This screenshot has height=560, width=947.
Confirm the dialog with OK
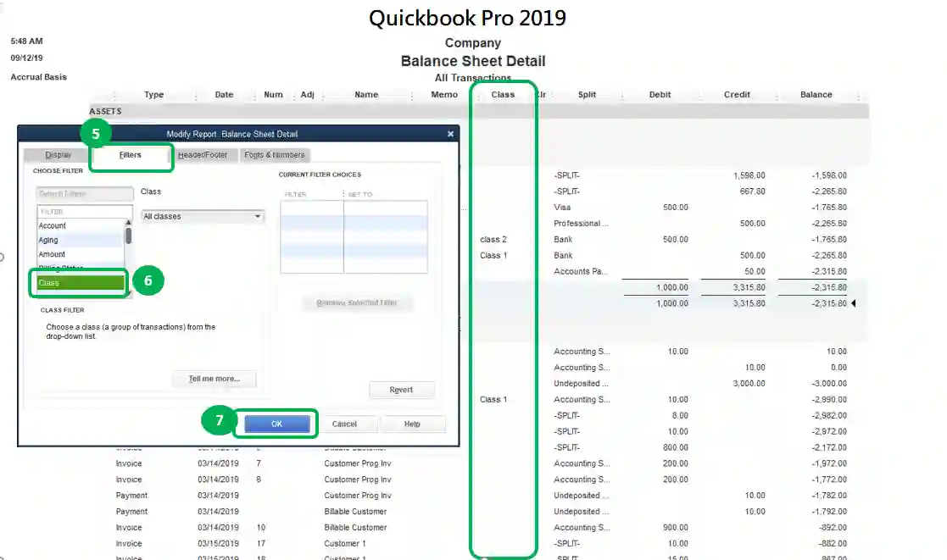(276, 424)
